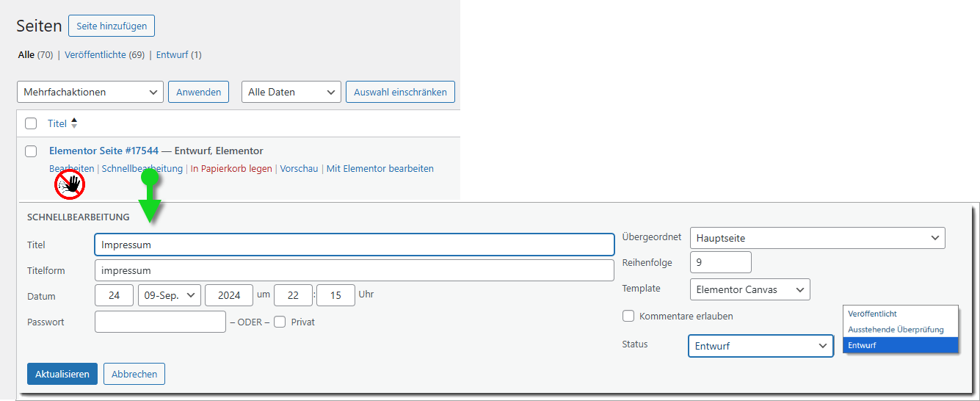The height and width of the screenshot is (401, 980).
Task: Open the Template Elementor Canvas dropdown
Action: pos(749,289)
